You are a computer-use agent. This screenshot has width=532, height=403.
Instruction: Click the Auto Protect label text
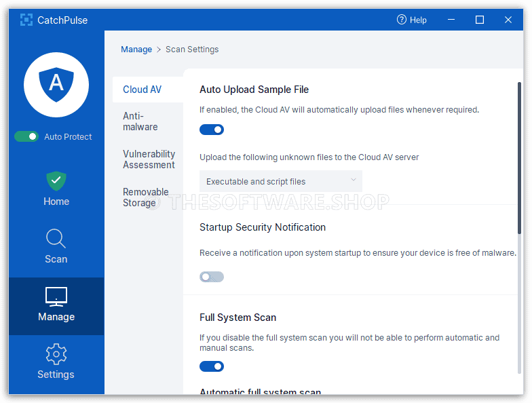pyautogui.click(x=68, y=137)
